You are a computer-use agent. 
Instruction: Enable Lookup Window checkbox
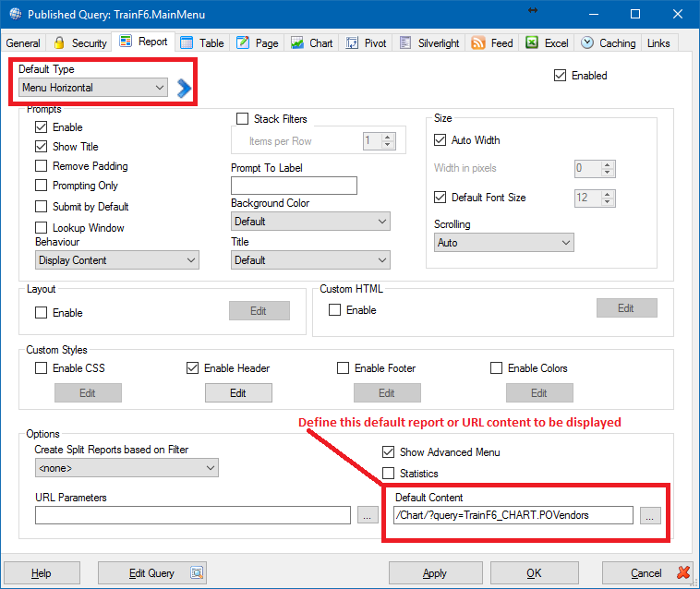point(41,227)
